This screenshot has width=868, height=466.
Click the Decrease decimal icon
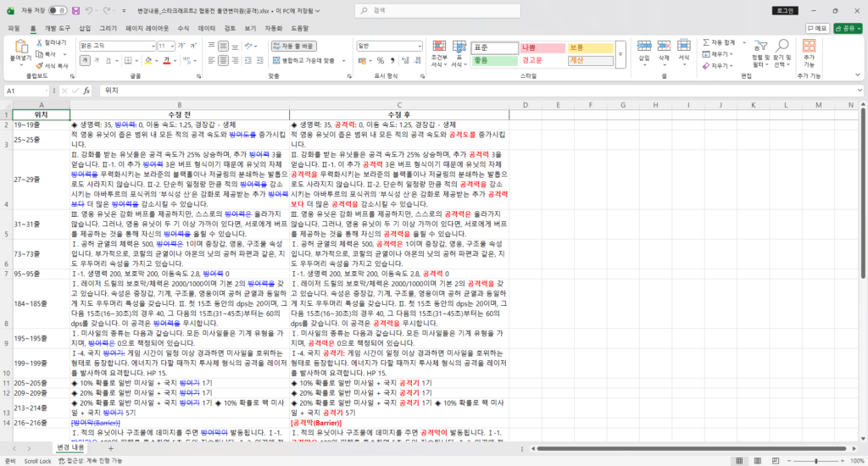click(x=417, y=60)
